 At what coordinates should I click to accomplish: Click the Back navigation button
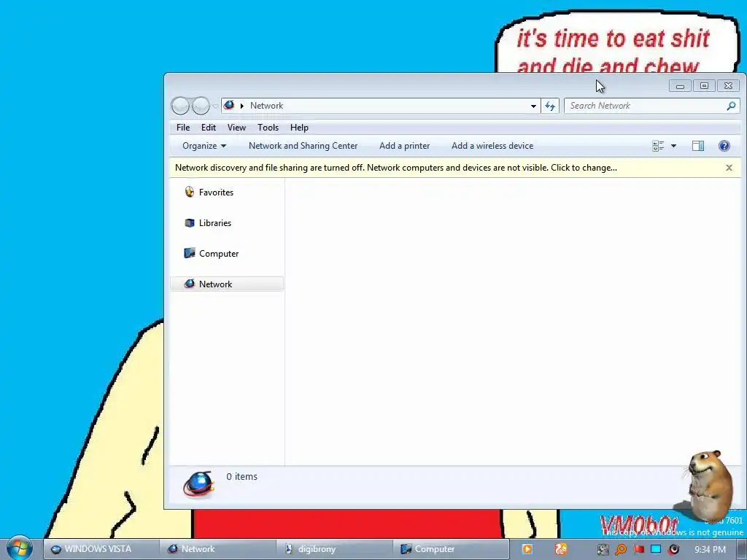pos(181,106)
